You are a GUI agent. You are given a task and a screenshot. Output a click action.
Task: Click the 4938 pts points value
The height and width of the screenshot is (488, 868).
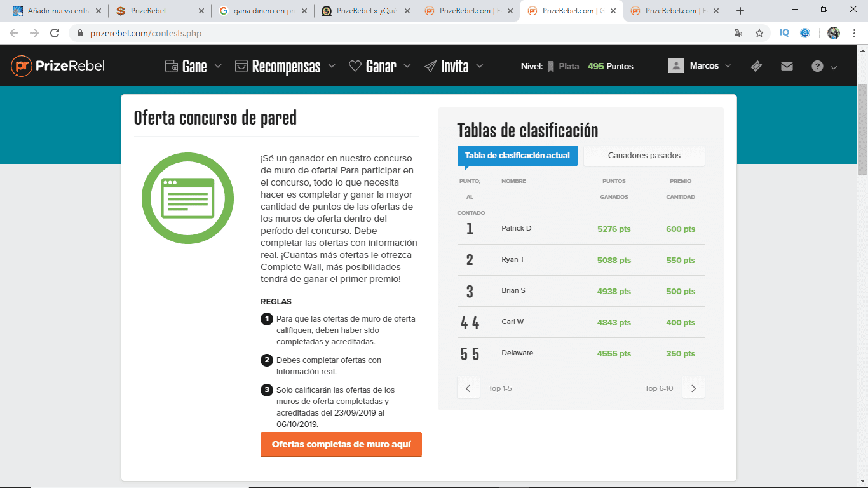pyautogui.click(x=614, y=292)
